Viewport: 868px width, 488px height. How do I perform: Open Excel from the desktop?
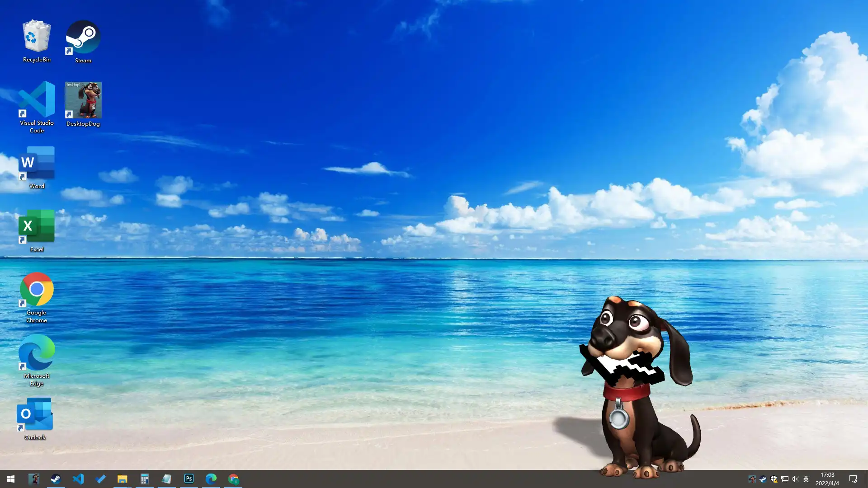pos(36,227)
